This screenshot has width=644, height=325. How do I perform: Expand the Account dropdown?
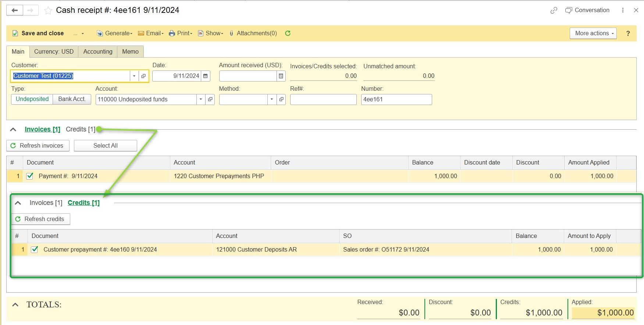(201, 100)
